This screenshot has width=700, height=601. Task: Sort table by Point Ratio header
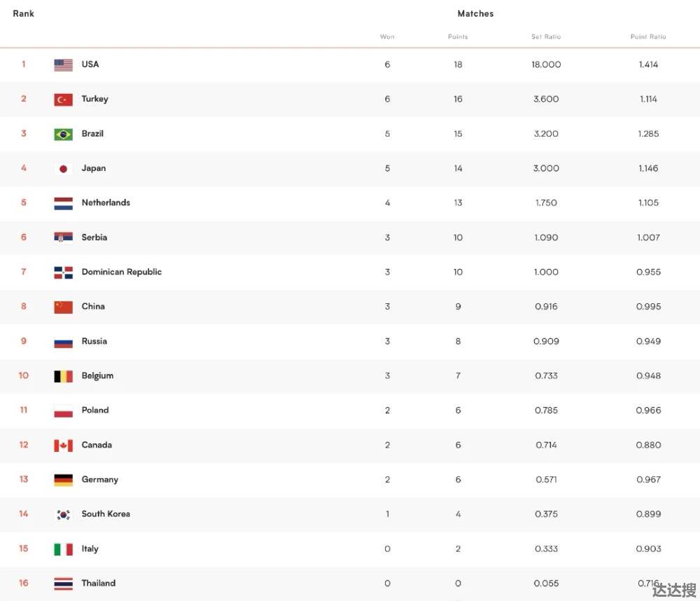pyautogui.click(x=648, y=36)
